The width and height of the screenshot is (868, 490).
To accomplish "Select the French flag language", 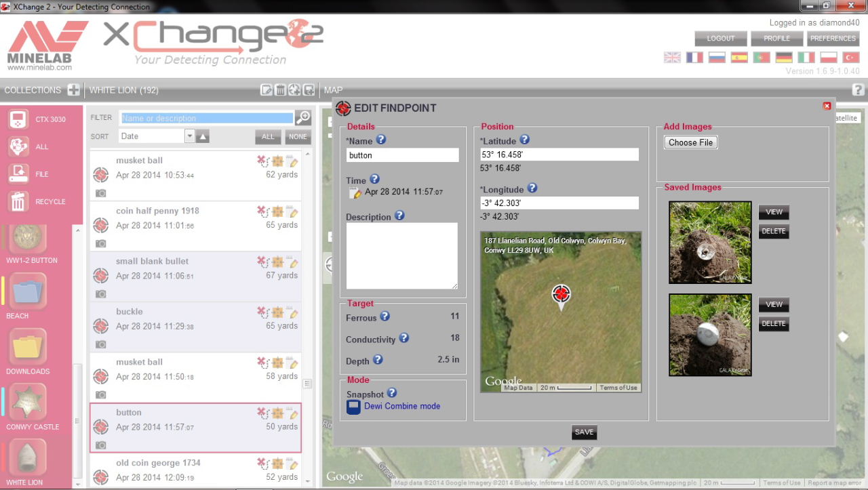I will coord(694,58).
